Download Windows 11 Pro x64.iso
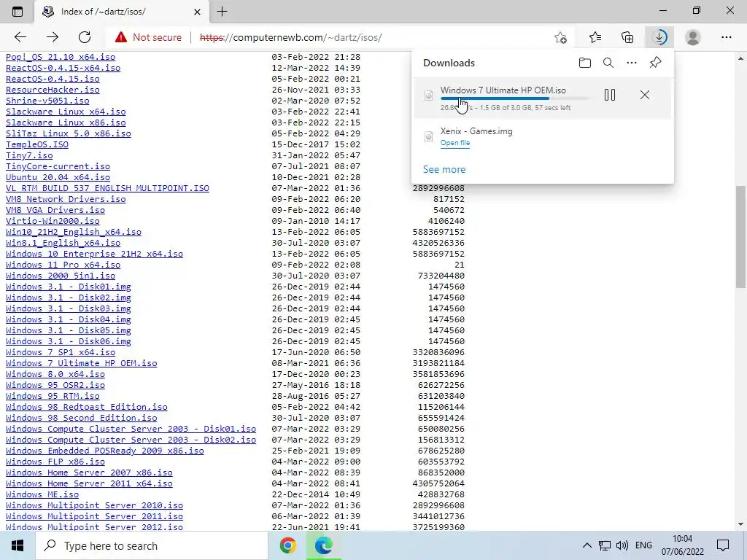Screen dimensions: 747x560 (63, 265)
